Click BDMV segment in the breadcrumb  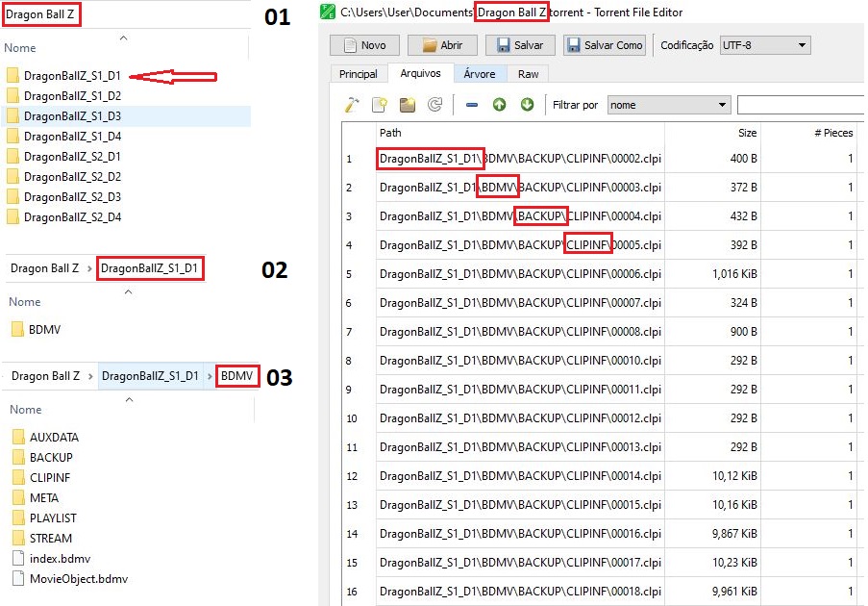pyautogui.click(x=236, y=376)
